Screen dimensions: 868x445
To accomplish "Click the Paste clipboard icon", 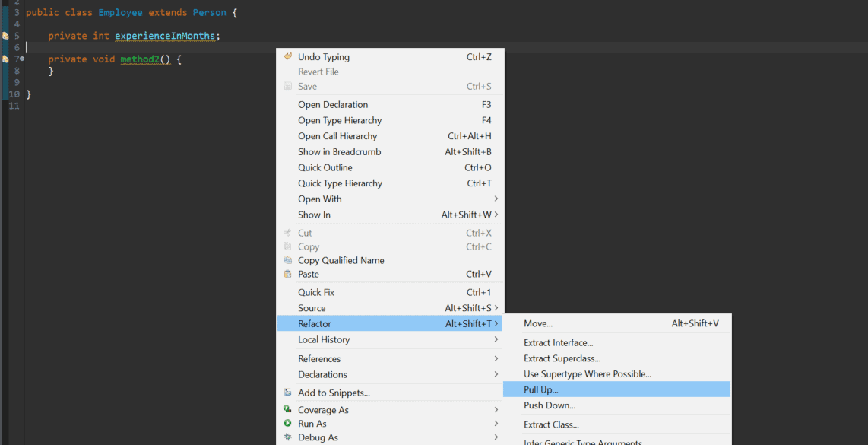I will pos(287,274).
